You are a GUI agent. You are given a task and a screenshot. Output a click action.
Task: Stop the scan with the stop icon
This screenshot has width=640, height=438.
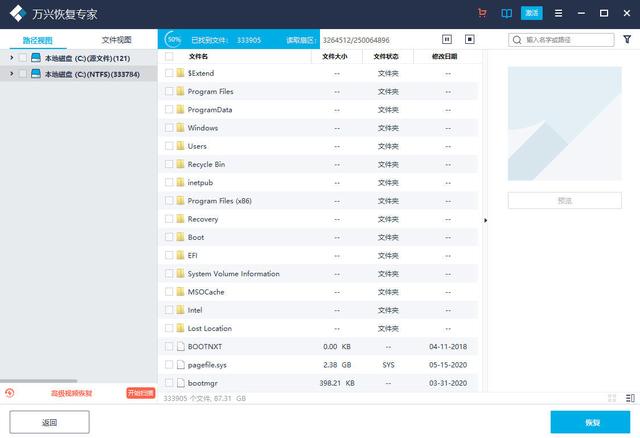470,40
